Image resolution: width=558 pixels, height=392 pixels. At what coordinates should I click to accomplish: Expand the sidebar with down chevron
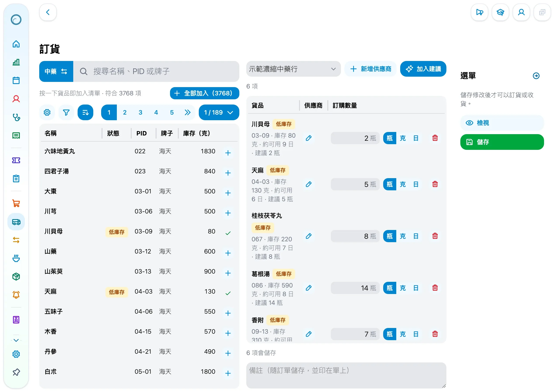[16, 340]
